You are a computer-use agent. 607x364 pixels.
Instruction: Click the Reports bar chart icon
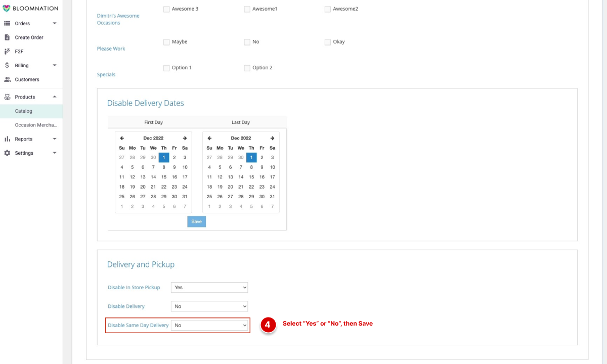point(7,139)
